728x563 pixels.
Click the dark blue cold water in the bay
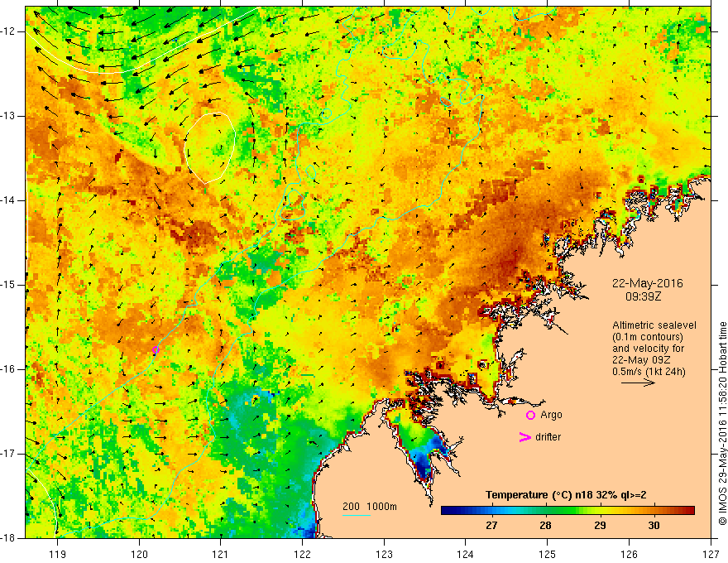pos(424,467)
